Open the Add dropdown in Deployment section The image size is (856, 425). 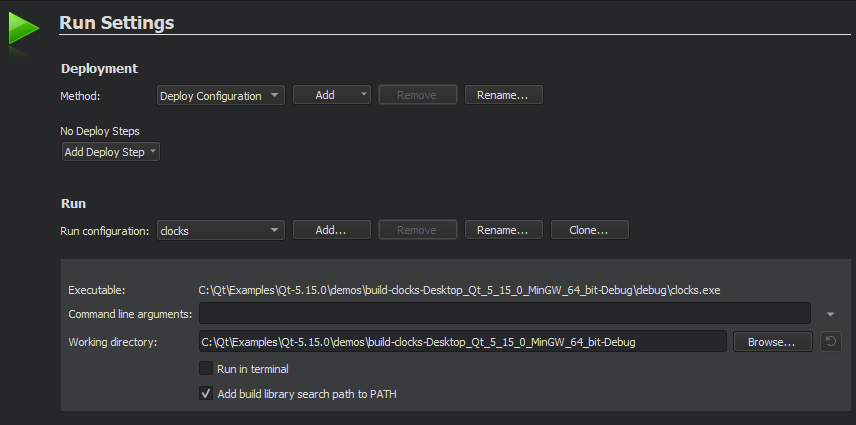(331, 95)
